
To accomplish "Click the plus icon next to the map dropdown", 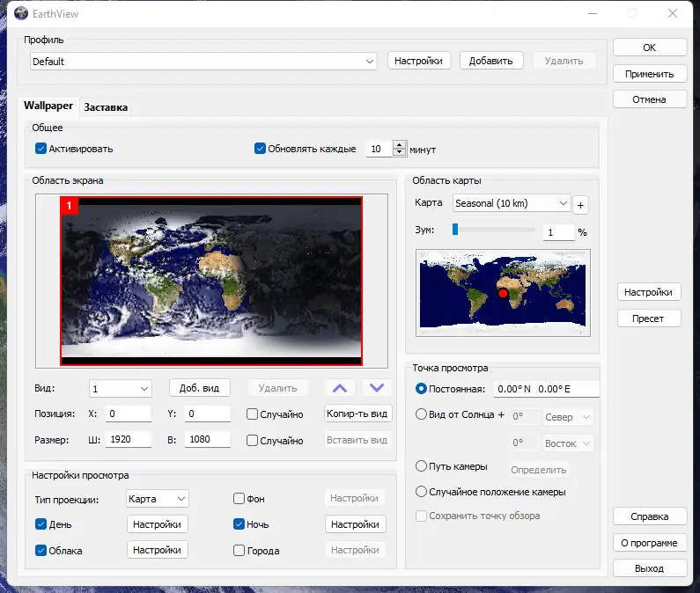I will click(x=580, y=205).
